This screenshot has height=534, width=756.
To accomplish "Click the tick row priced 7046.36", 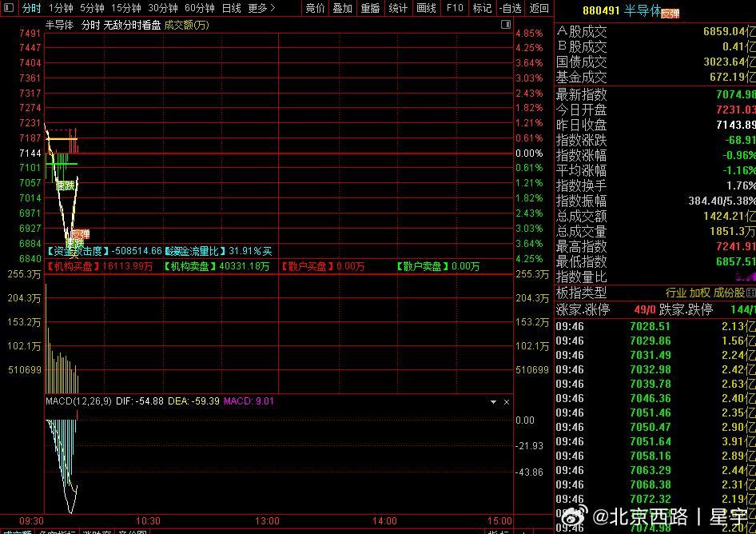I will click(x=655, y=398).
